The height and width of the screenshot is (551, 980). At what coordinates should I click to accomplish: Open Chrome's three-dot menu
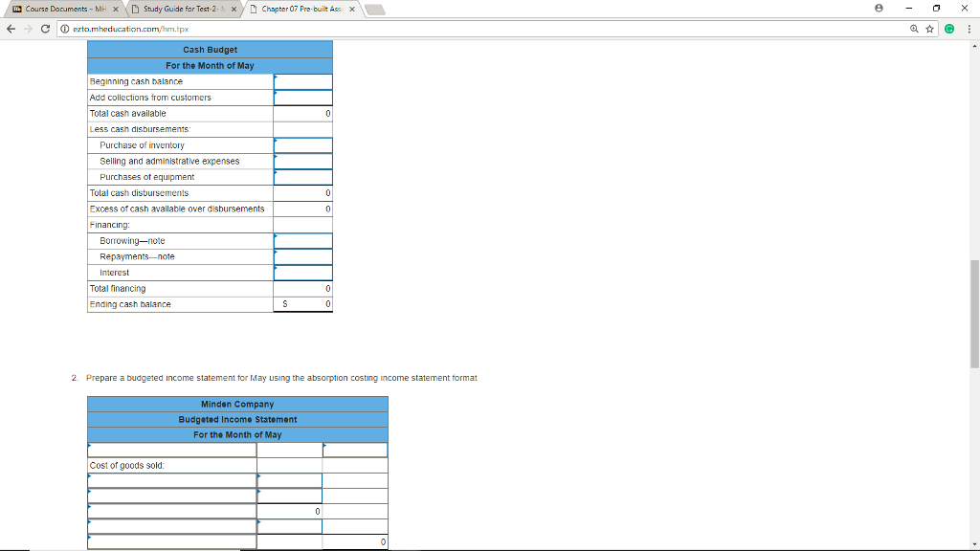(x=969, y=29)
